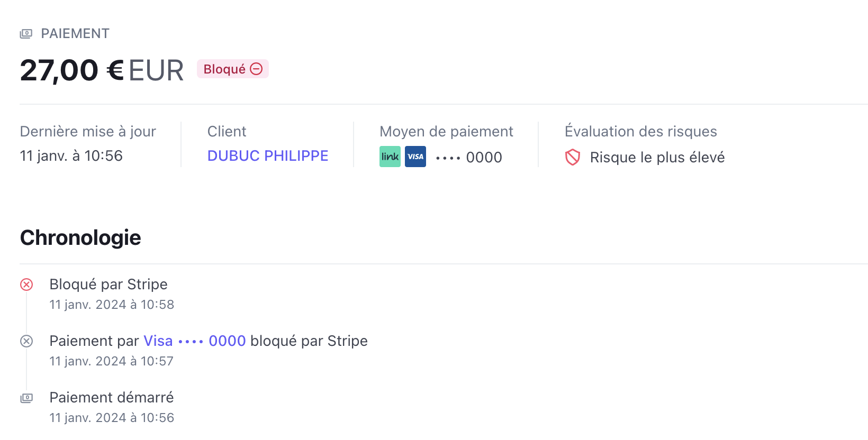868x440 pixels.
Task: Click grey X icon beside Visa payment event
Action: click(x=26, y=341)
